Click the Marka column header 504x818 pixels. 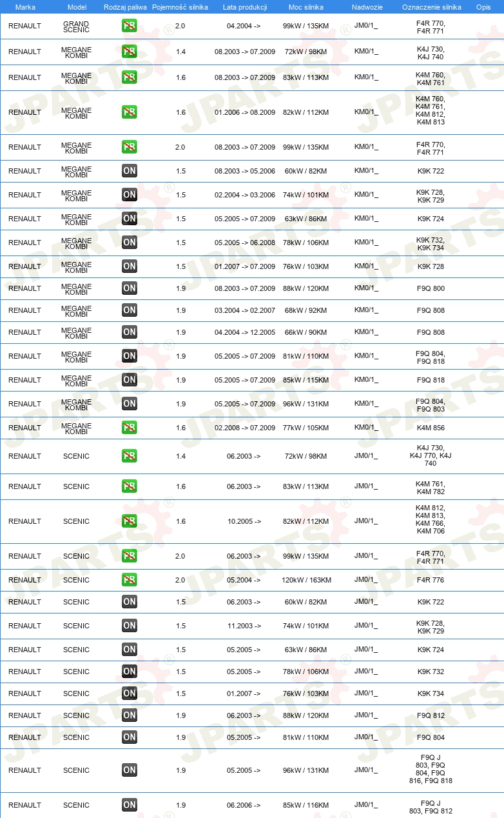(x=25, y=7)
